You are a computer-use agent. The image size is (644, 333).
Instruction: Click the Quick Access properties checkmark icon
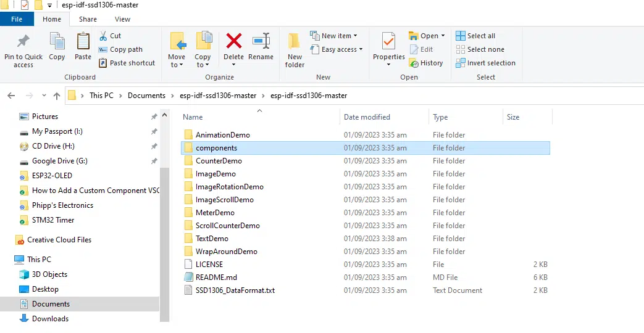(25, 6)
